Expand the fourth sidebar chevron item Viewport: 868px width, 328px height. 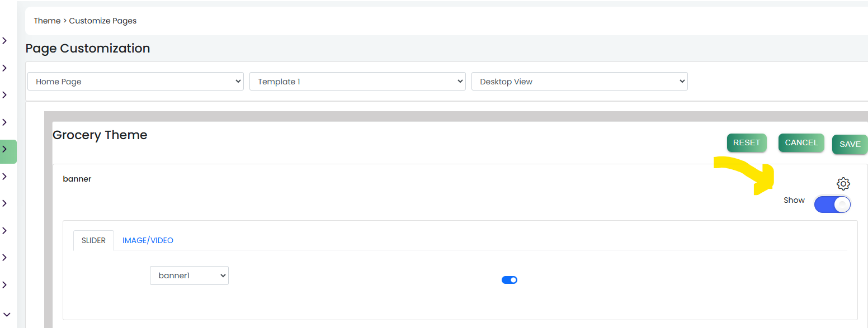pyautogui.click(x=4, y=122)
